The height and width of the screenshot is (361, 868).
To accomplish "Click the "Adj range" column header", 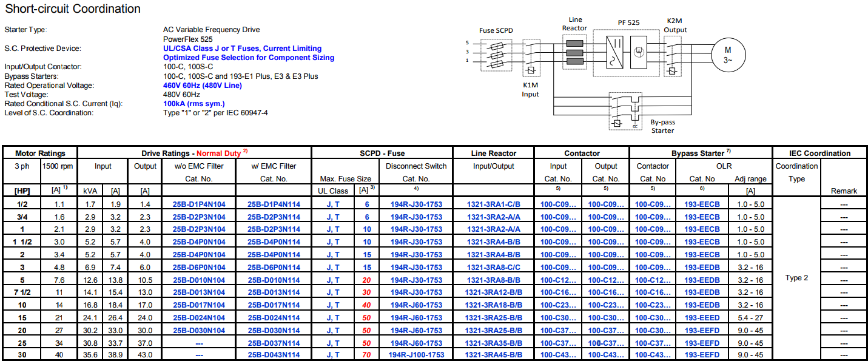I will coord(750,179).
